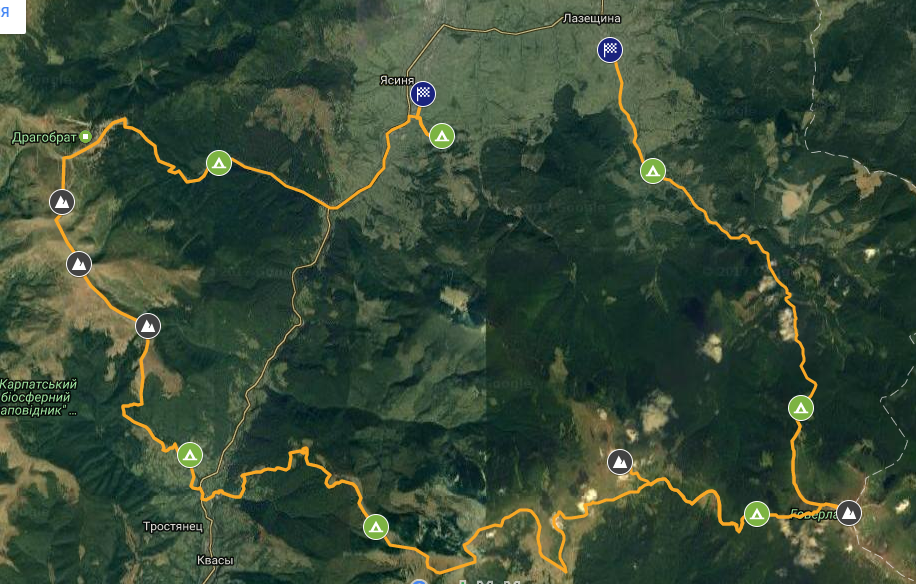Open the southernmost of the three western mountain markers
The height and width of the screenshot is (584, 916).
tap(148, 326)
